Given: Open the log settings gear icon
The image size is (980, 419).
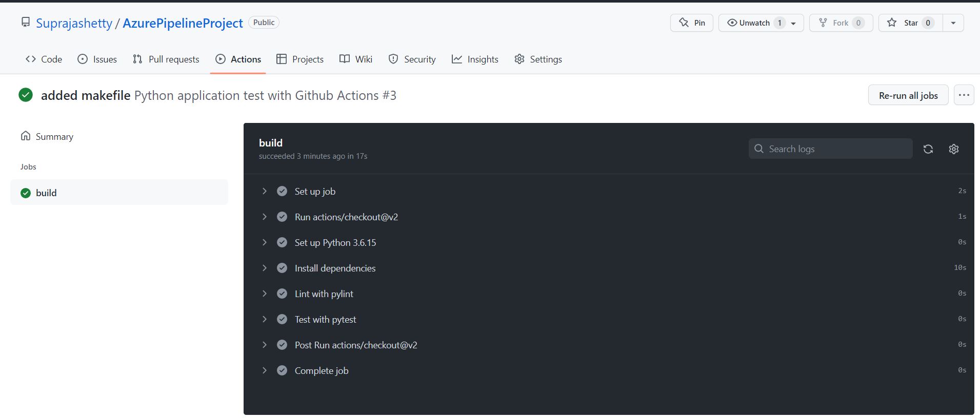Looking at the screenshot, I should click(x=953, y=149).
